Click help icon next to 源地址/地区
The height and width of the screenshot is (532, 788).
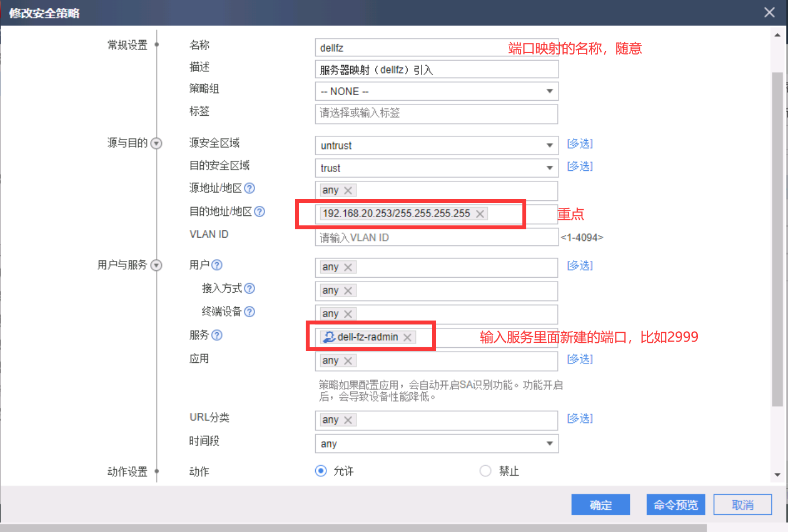coord(249,188)
